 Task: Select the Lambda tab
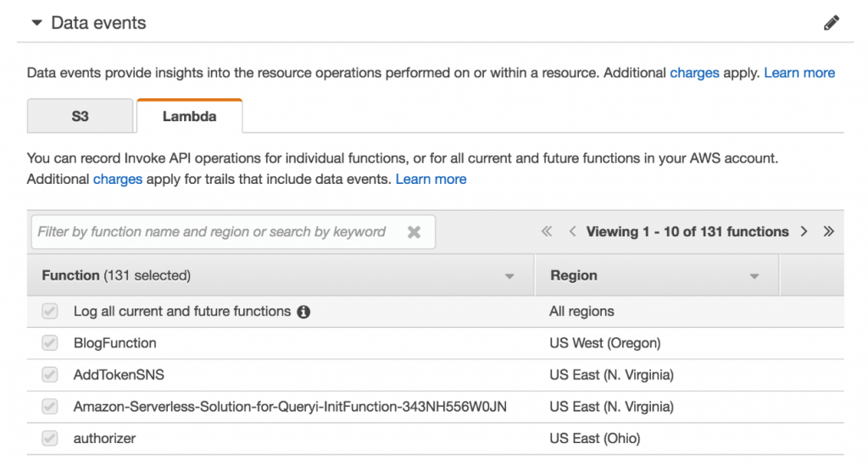[189, 116]
